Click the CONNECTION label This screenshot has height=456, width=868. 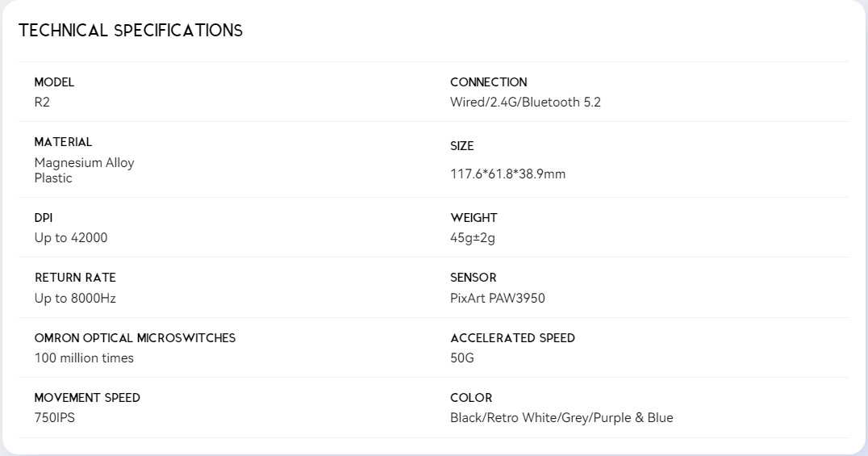click(488, 82)
